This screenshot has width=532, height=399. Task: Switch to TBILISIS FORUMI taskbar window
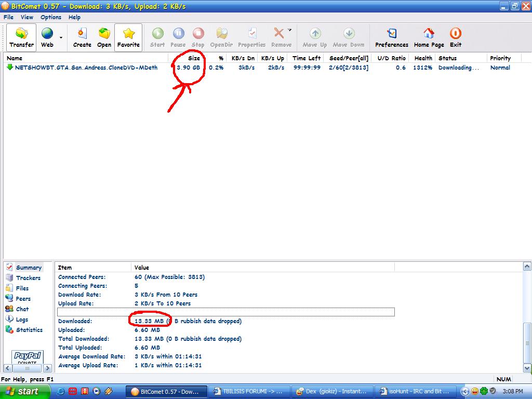pyautogui.click(x=249, y=391)
